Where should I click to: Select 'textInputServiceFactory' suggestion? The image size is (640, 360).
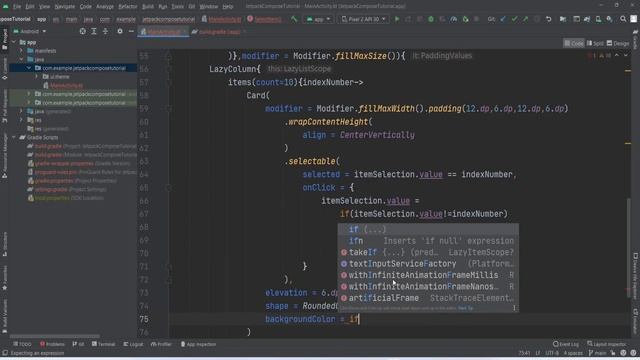click(x=428, y=264)
